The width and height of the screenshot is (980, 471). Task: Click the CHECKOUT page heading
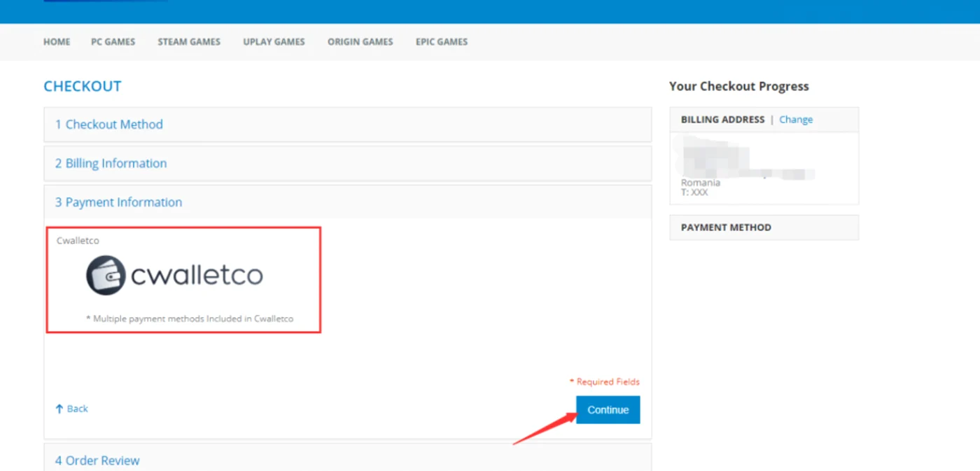click(x=83, y=86)
